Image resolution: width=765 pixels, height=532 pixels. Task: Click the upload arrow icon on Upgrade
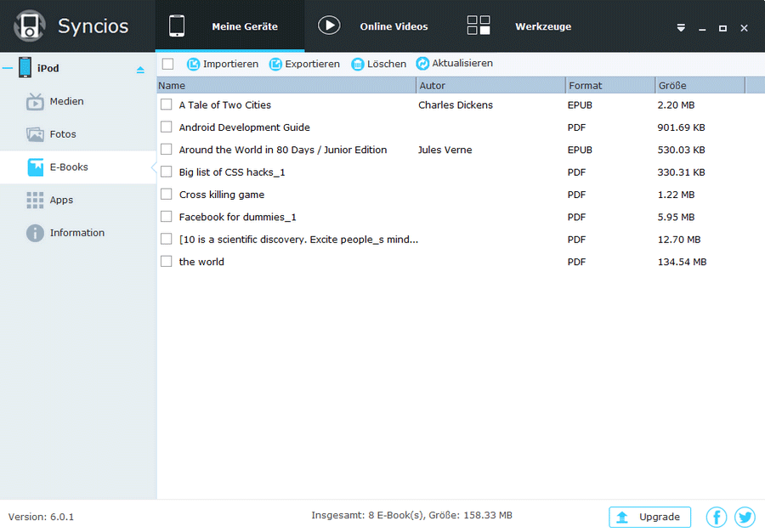click(x=622, y=517)
